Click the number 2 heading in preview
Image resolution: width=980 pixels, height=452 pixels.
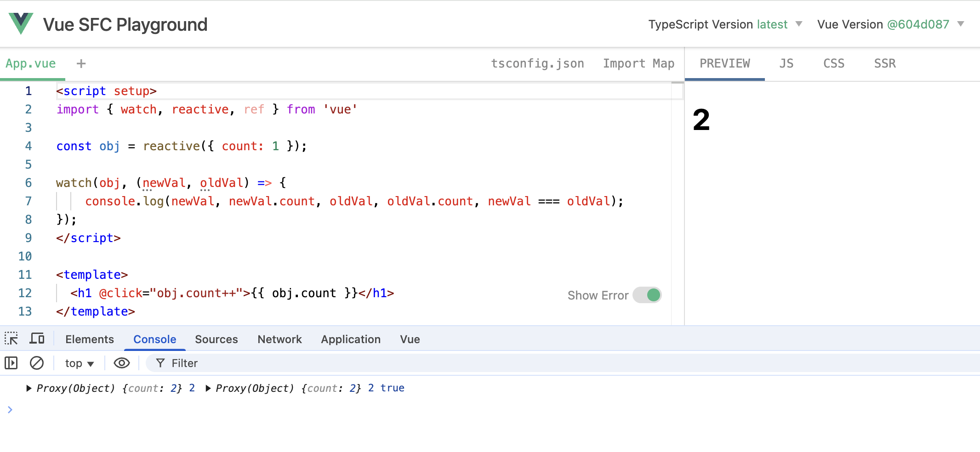(x=701, y=120)
